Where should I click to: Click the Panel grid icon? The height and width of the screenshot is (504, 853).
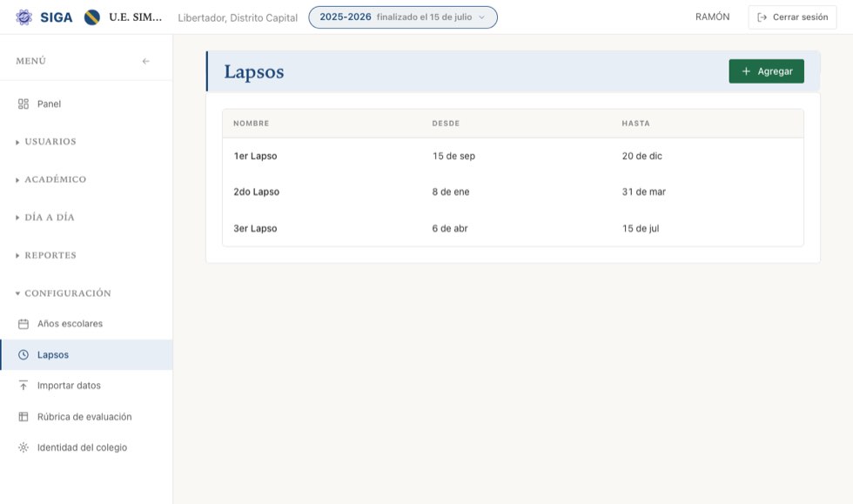pyautogui.click(x=24, y=104)
